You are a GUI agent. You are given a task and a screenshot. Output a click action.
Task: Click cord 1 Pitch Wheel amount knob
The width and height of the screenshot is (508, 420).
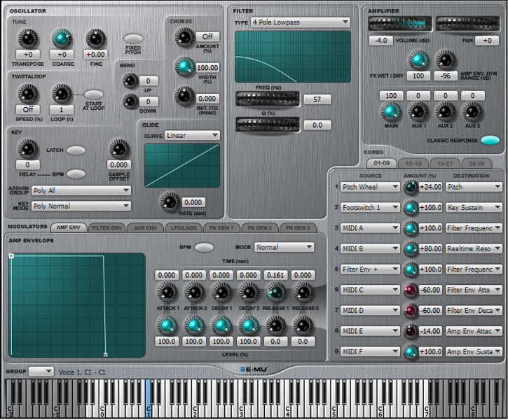pyautogui.click(x=410, y=188)
